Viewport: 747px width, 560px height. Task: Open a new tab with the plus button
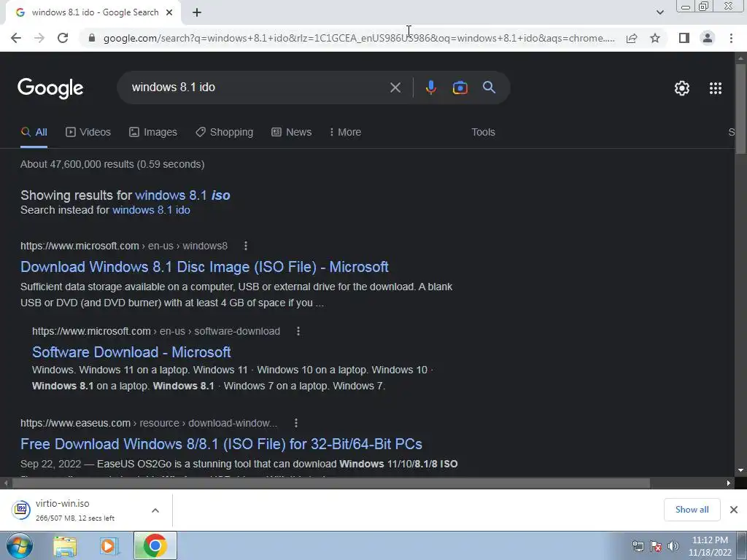197,13
